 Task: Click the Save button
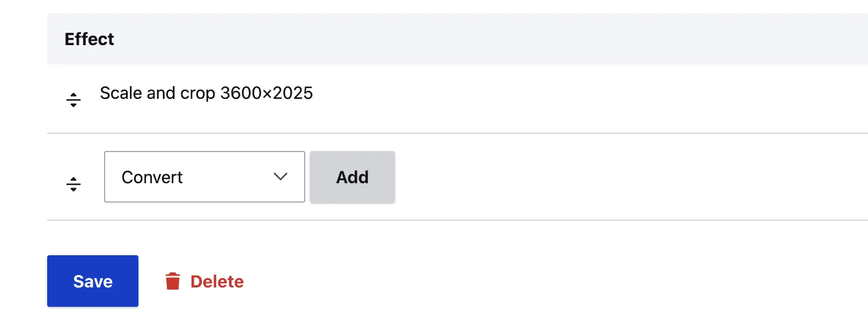tap(92, 280)
